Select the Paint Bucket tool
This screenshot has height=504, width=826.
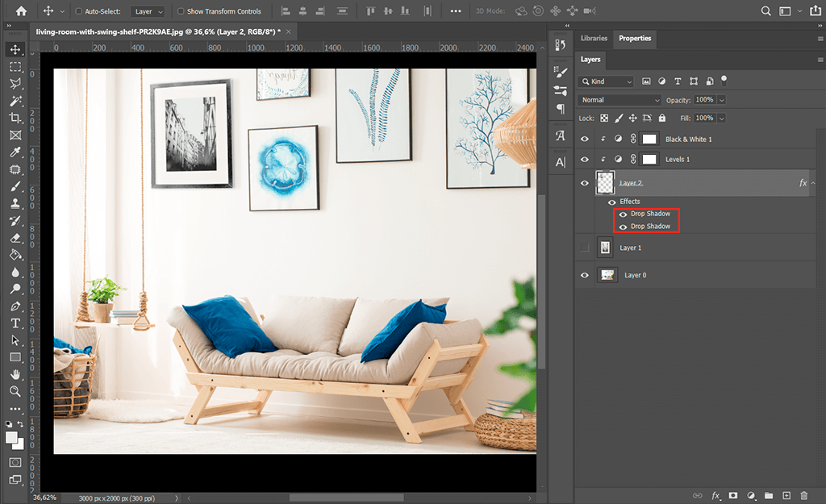pos(15,255)
